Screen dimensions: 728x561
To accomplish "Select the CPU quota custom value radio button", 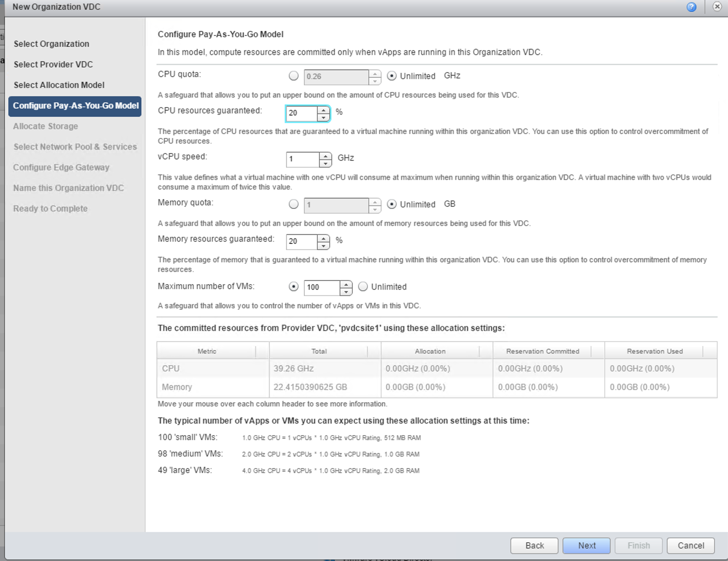I will (293, 76).
